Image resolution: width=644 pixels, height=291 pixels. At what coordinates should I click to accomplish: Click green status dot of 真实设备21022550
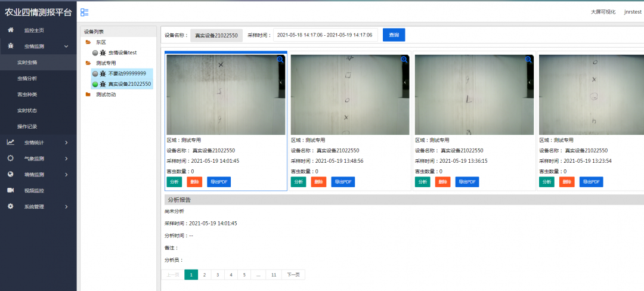click(x=95, y=84)
